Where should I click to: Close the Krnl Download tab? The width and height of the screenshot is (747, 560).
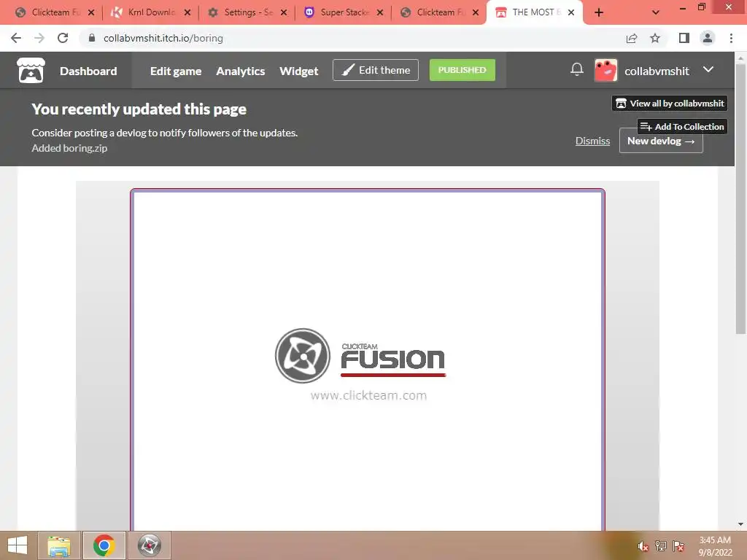point(187,13)
